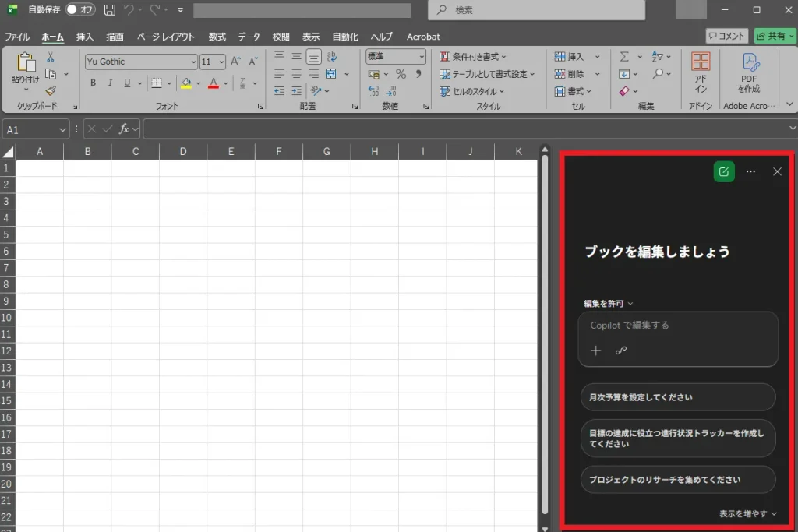Viewport: 798px width, 532px height.
Task: Click the 検索 search box
Action: (x=536, y=9)
